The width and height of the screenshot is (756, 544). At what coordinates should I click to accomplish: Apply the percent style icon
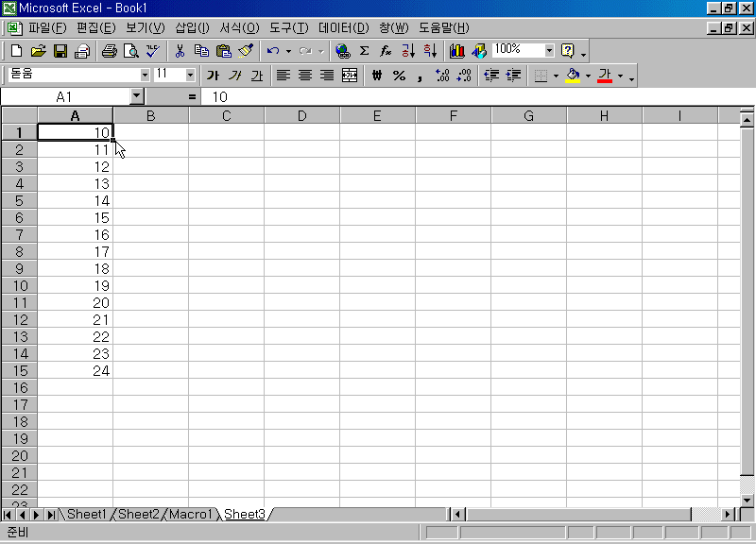(x=399, y=76)
